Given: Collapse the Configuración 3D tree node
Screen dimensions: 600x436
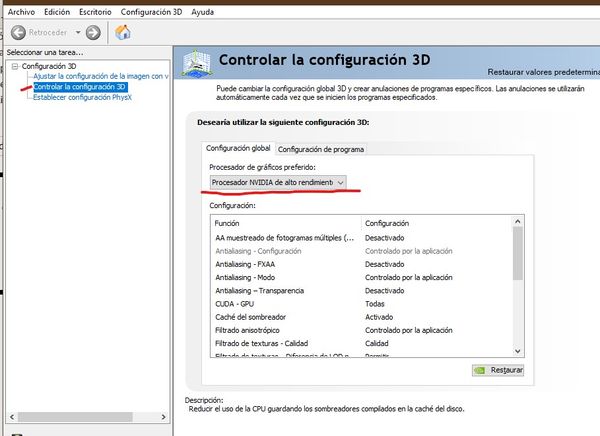Looking at the screenshot, I should coord(15,66).
